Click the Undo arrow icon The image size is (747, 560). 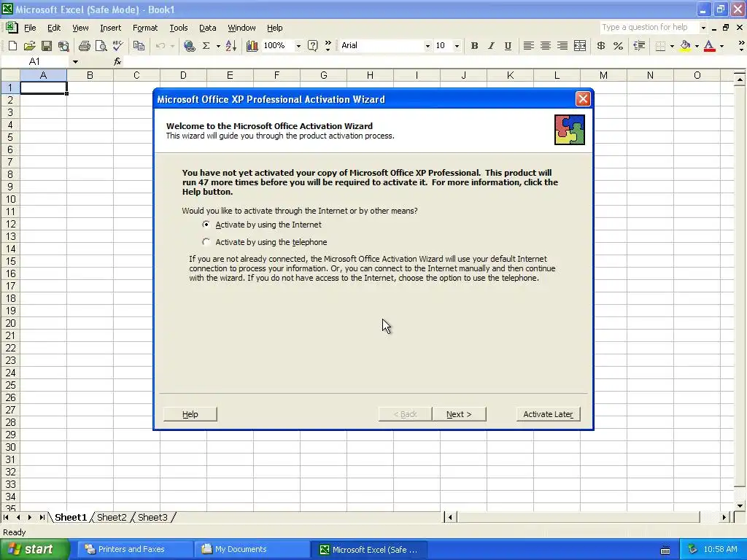point(160,46)
